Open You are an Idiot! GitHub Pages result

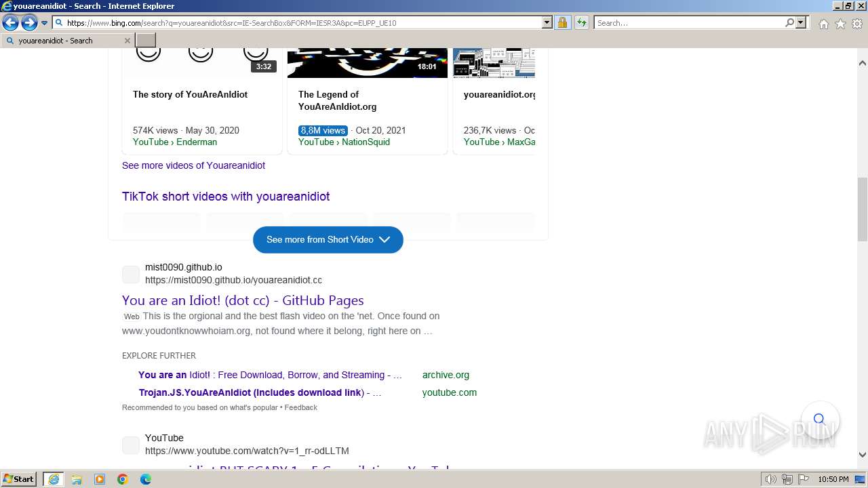point(243,300)
